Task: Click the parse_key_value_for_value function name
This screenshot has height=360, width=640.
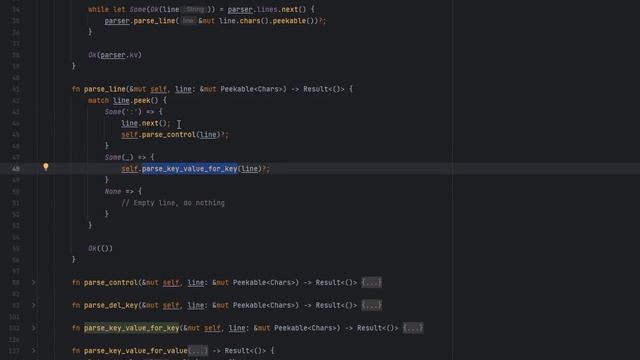Action: pyautogui.click(x=136, y=351)
